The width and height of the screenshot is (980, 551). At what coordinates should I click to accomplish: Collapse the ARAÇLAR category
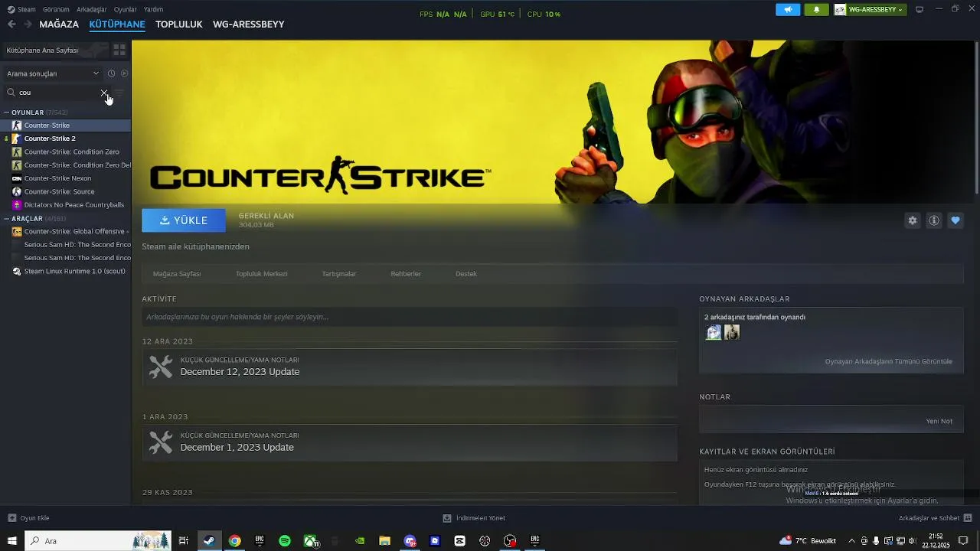(x=6, y=219)
